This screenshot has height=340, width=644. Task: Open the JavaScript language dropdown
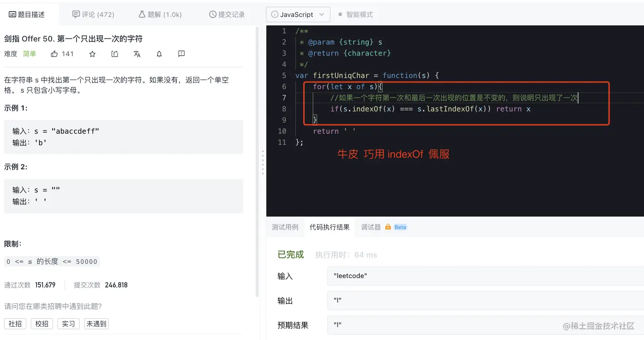point(298,15)
